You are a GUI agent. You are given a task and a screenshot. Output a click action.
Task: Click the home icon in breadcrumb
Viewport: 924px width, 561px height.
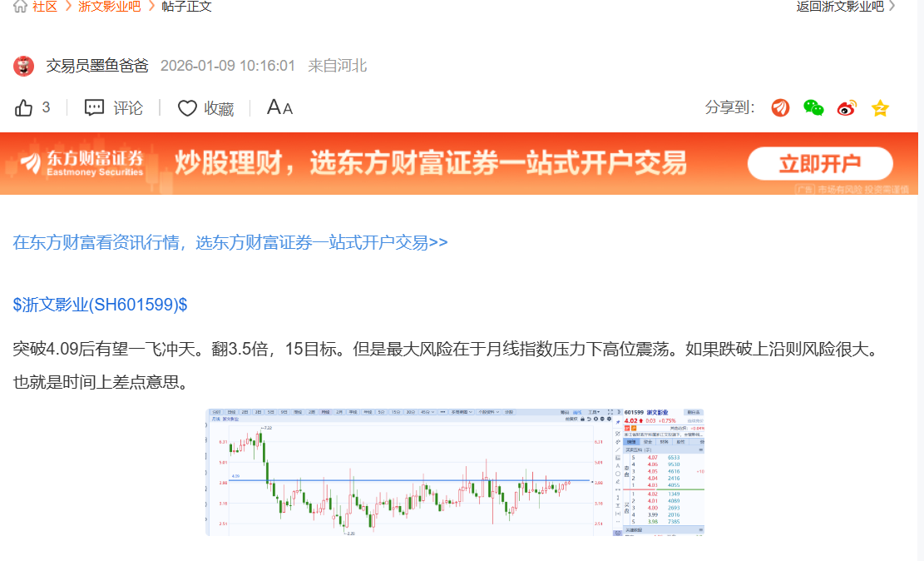pyautogui.click(x=20, y=7)
